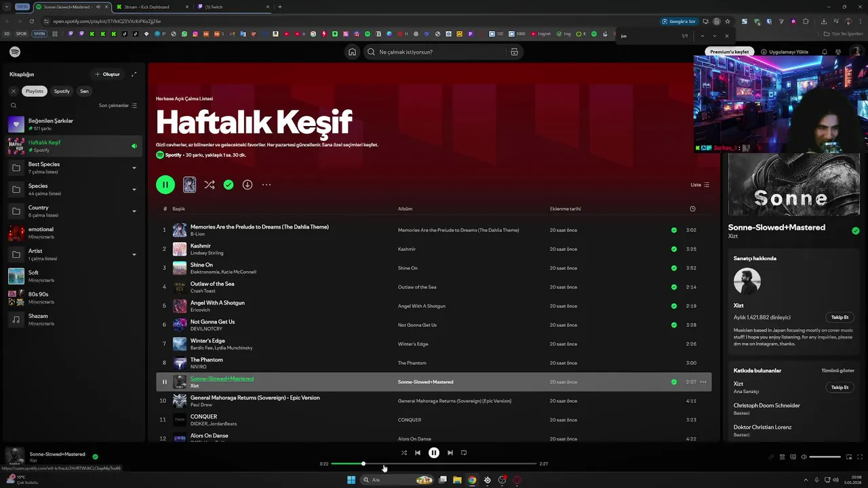868x488 pixels.
Task: Click 'Takip Et' button under Xizt about
Action: click(840, 317)
